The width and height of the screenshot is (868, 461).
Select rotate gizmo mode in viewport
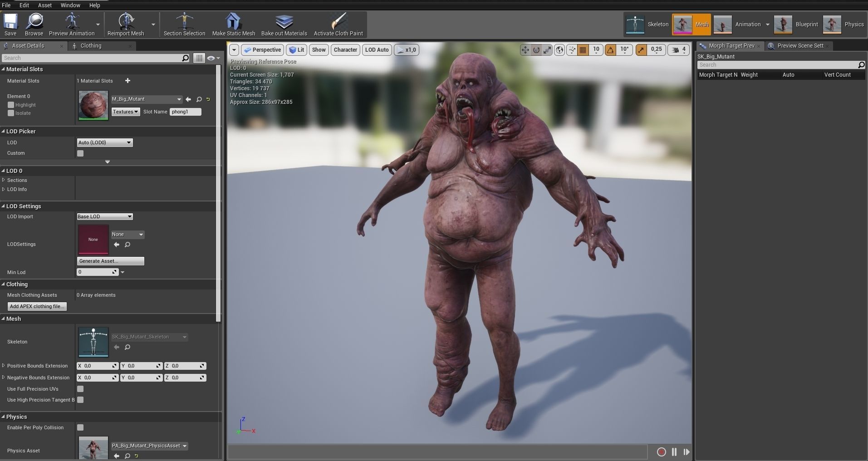pos(536,50)
